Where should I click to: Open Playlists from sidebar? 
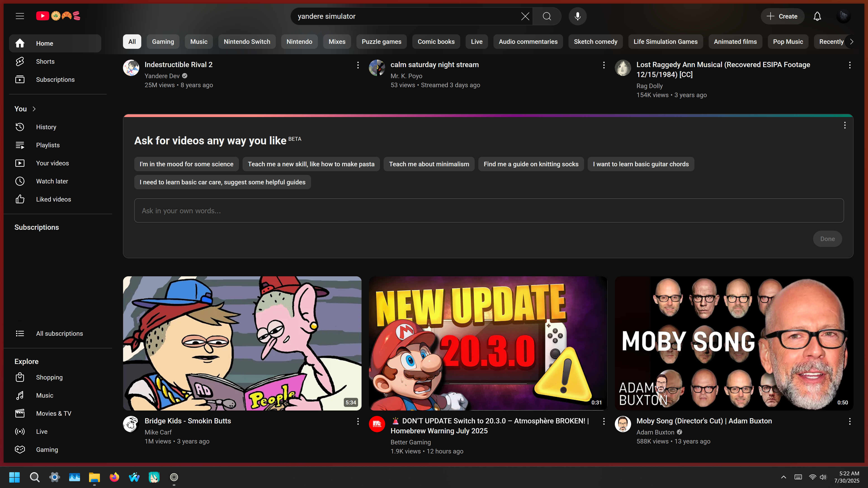click(55, 145)
